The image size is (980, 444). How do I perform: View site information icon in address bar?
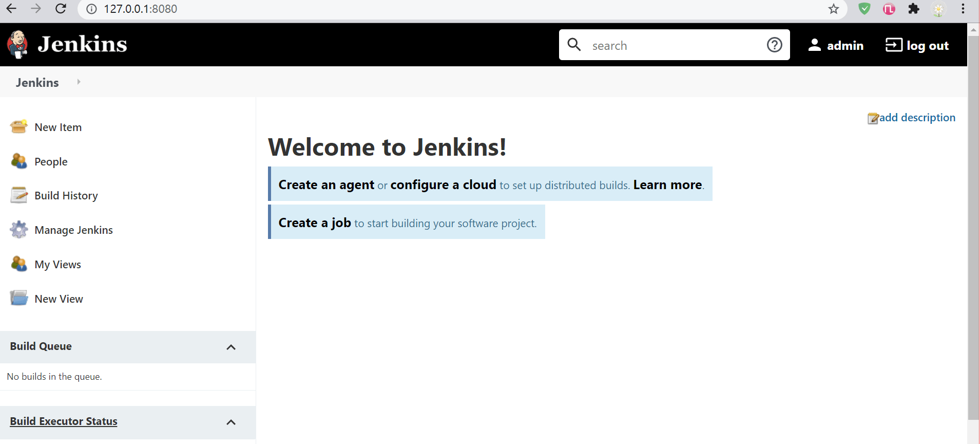[x=91, y=9]
